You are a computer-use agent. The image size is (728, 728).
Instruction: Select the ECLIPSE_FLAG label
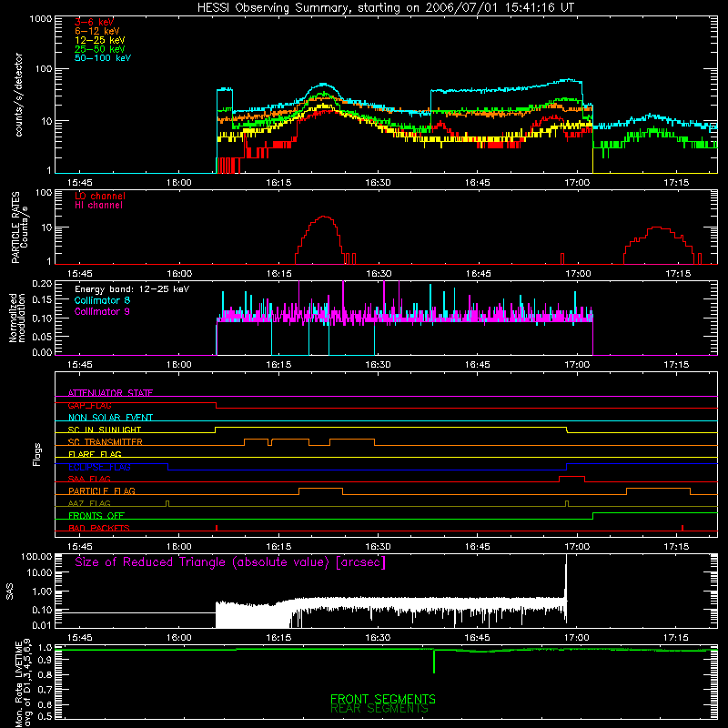[x=99, y=467]
